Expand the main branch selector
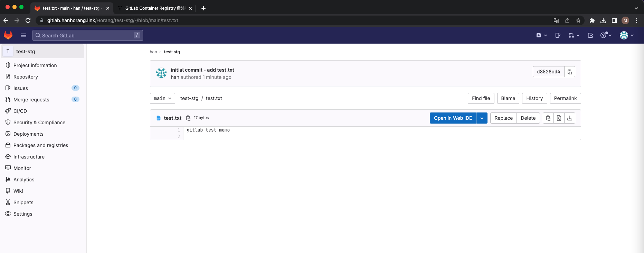 coord(162,98)
